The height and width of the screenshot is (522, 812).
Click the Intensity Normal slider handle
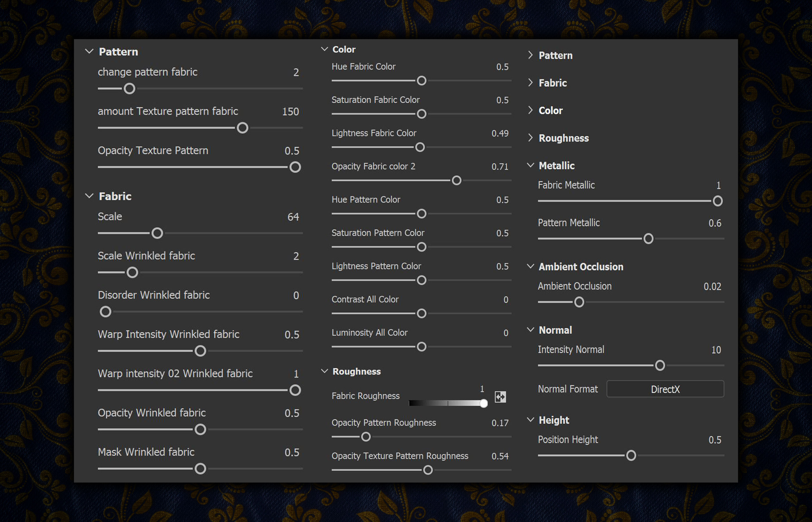click(x=660, y=365)
